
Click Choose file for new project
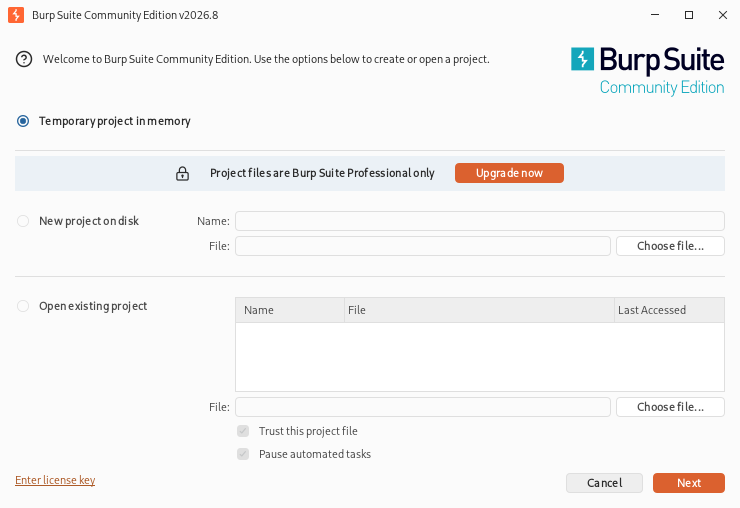pos(670,246)
